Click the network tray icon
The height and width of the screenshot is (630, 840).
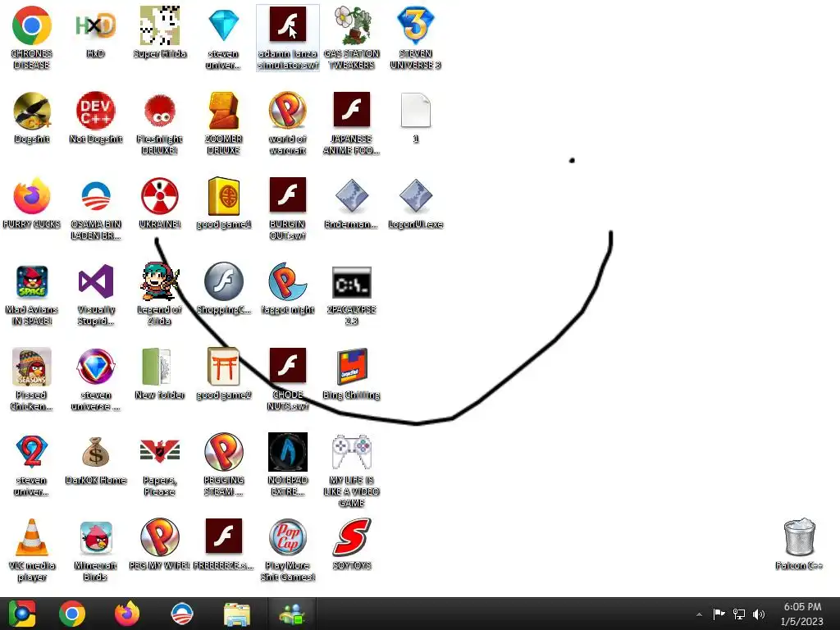coord(739,614)
